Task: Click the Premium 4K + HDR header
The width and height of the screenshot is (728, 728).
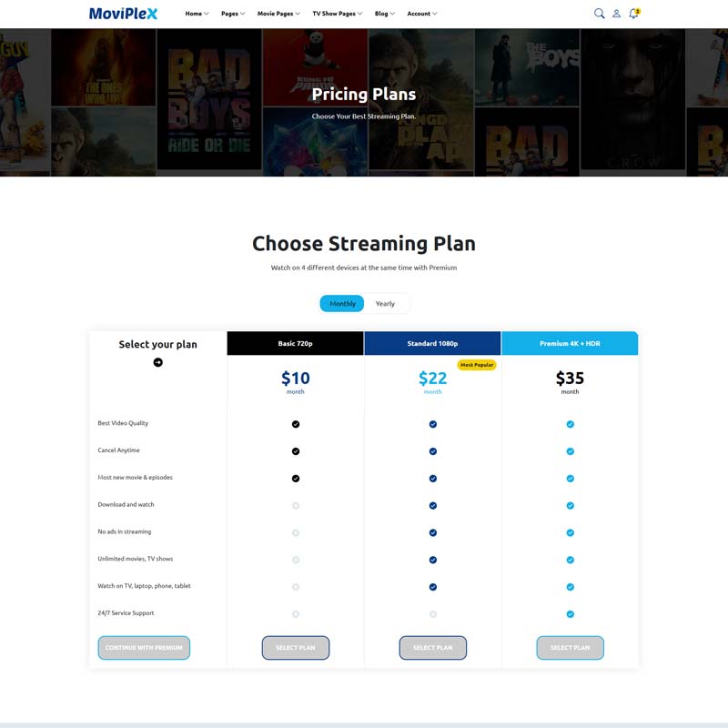Action: (570, 344)
